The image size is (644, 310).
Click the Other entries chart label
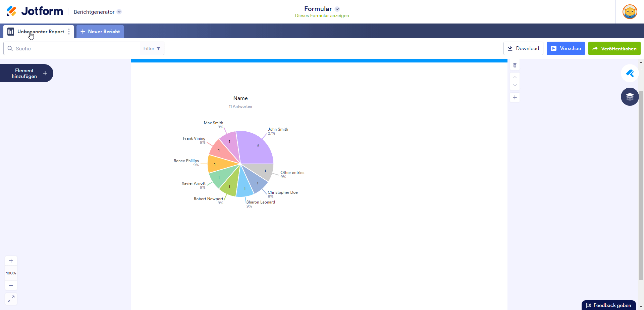pos(292,173)
